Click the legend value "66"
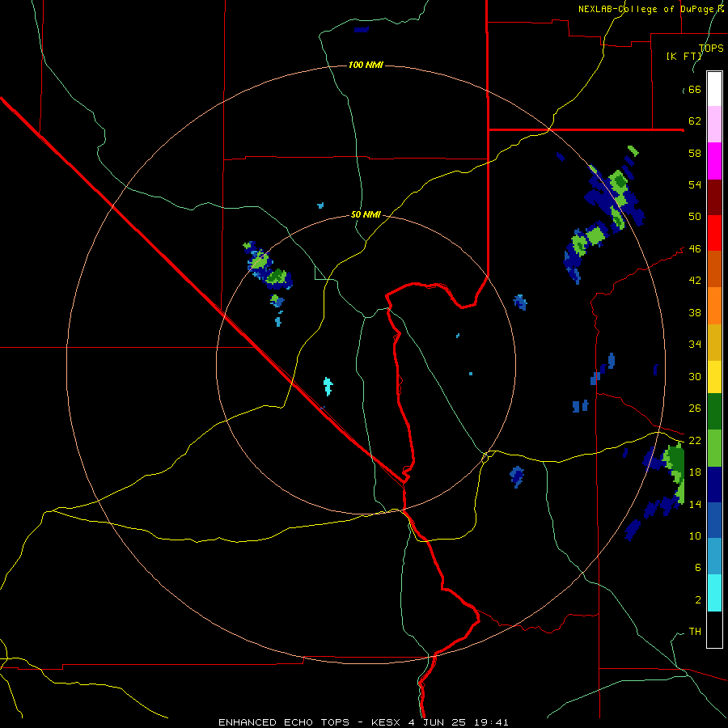Image resolution: width=728 pixels, height=728 pixels. pyautogui.click(x=695, y=90)
